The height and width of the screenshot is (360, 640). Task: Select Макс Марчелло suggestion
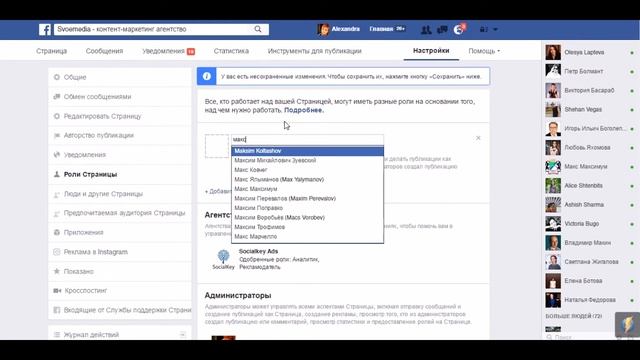click(307, 237)
